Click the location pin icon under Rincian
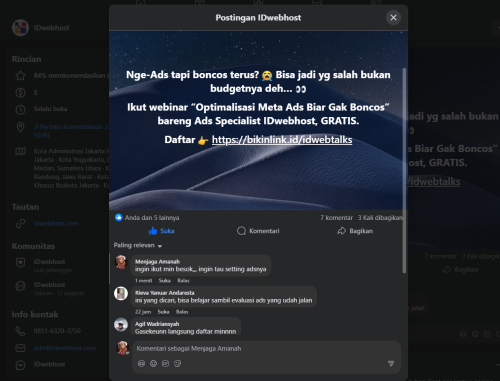The width and height of the screenshot is (500, 381). (x=20, y=127)
